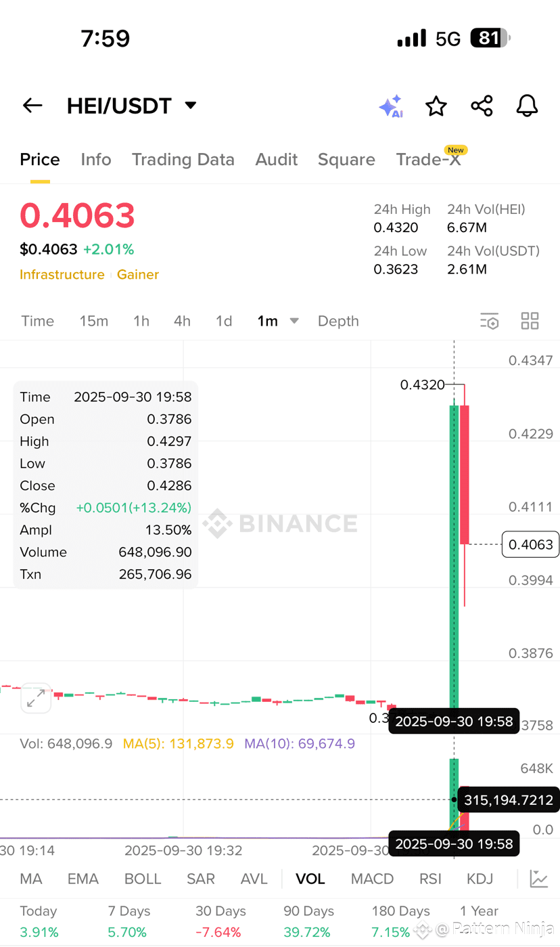
Task: Open the 1m interval dropdown
Action: point(278,321)
